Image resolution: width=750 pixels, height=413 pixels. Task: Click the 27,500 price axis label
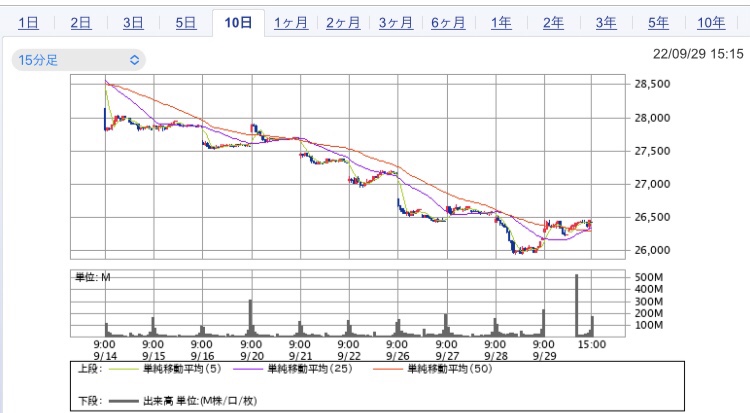pyautogui.click(x=652, y=151)
